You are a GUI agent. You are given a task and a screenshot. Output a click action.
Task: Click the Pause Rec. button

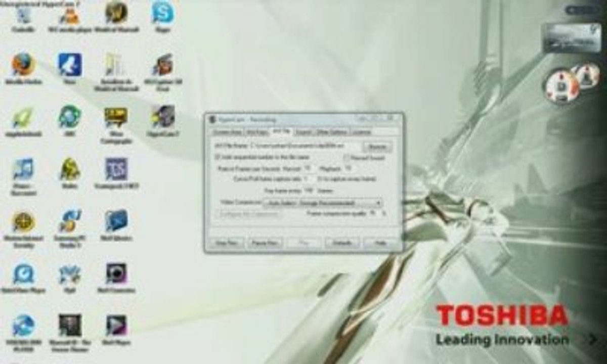point(265,243)
